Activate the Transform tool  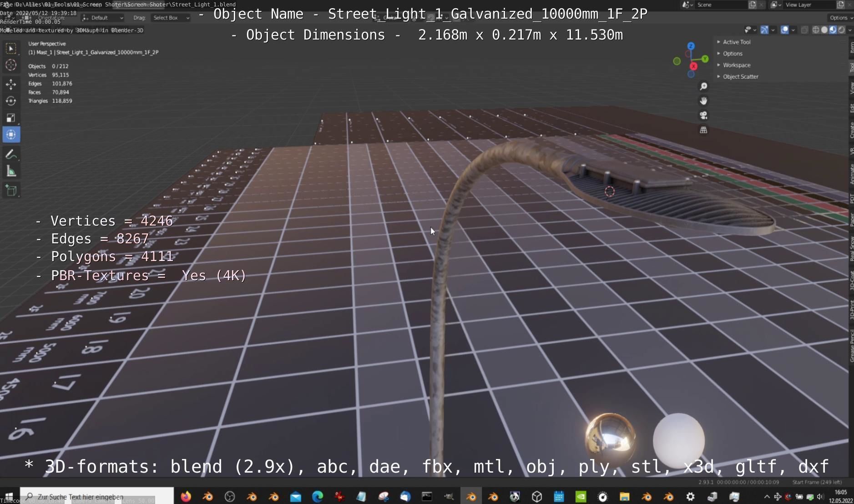click(11, 135)
